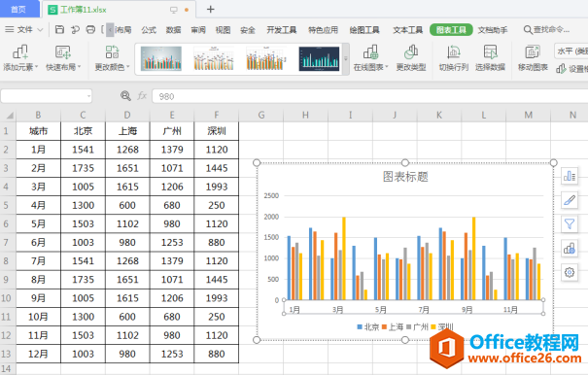Open the Name Box dropdown arrow

click(88, 96)
